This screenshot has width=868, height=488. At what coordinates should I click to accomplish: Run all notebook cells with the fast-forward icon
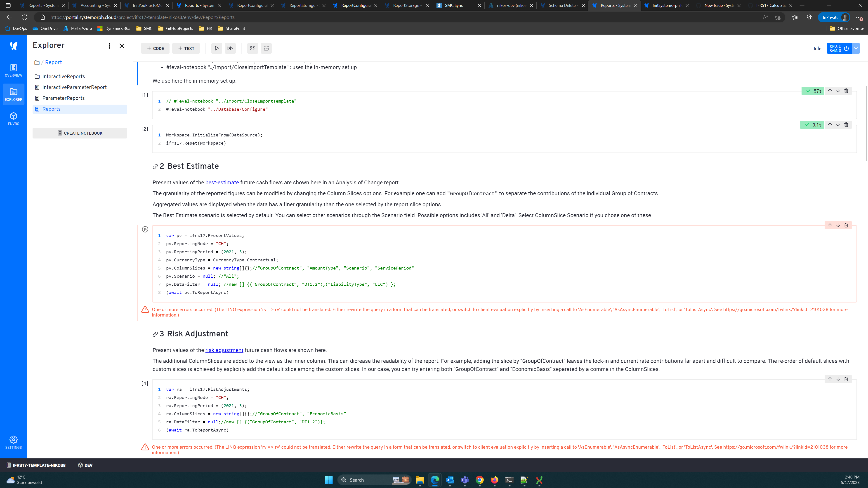pyautogui.click(x=231, y=48)
